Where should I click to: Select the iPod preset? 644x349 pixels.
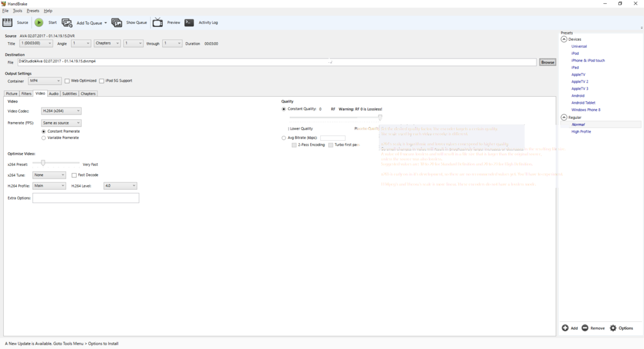point(575,53)
